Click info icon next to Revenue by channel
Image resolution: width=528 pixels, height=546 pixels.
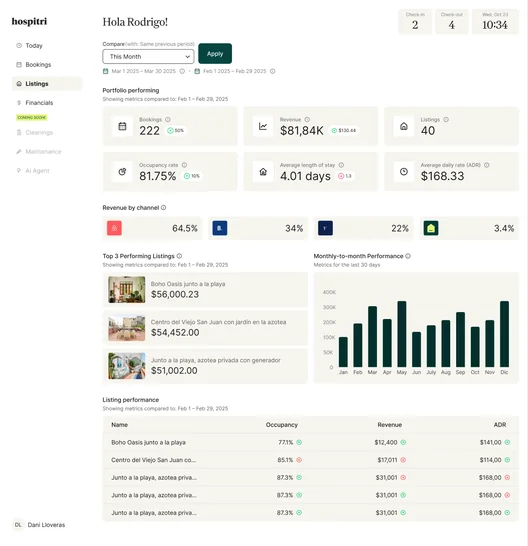tap(163, 208)
